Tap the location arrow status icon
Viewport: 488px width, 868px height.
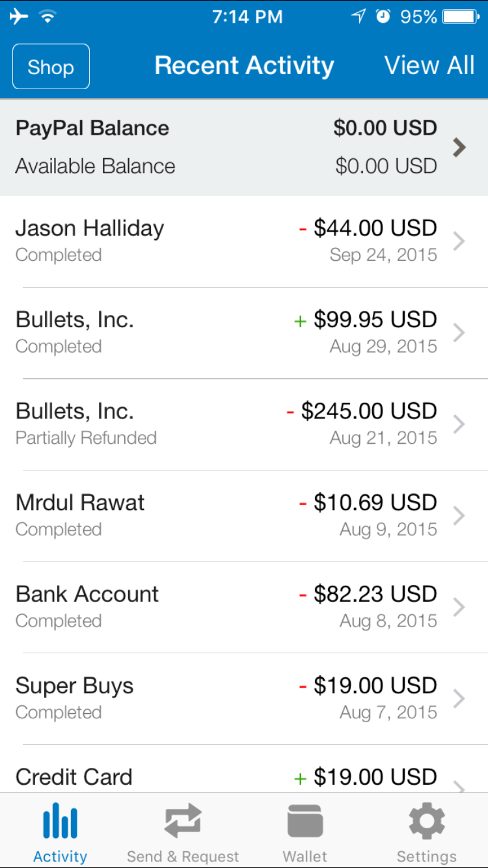click(359, 16)
